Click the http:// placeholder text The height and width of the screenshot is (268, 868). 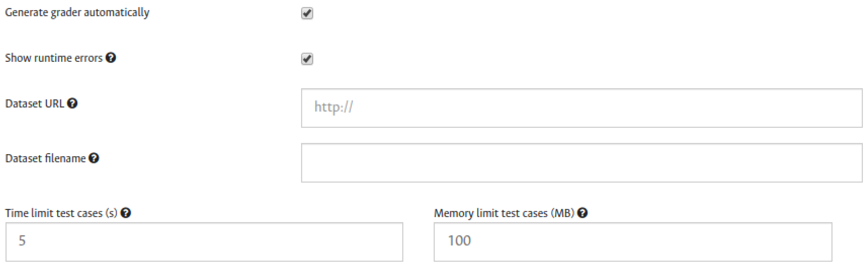[x=333, y=107]
